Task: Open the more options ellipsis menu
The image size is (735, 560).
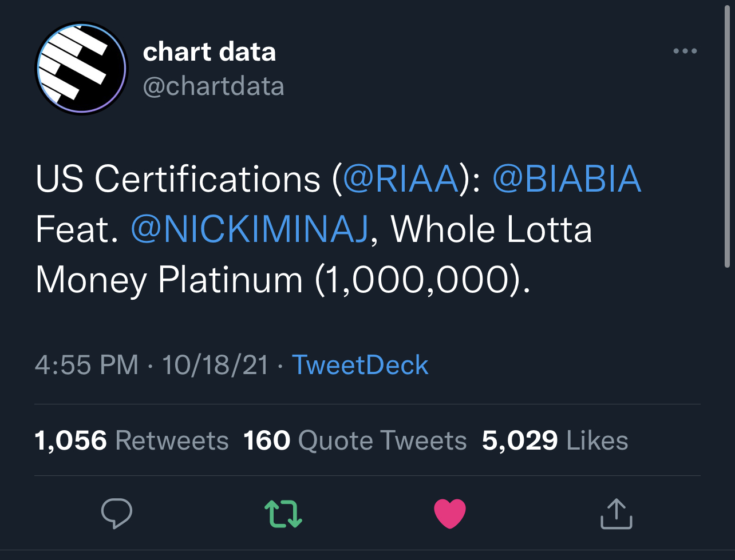Action: [685, 51]
